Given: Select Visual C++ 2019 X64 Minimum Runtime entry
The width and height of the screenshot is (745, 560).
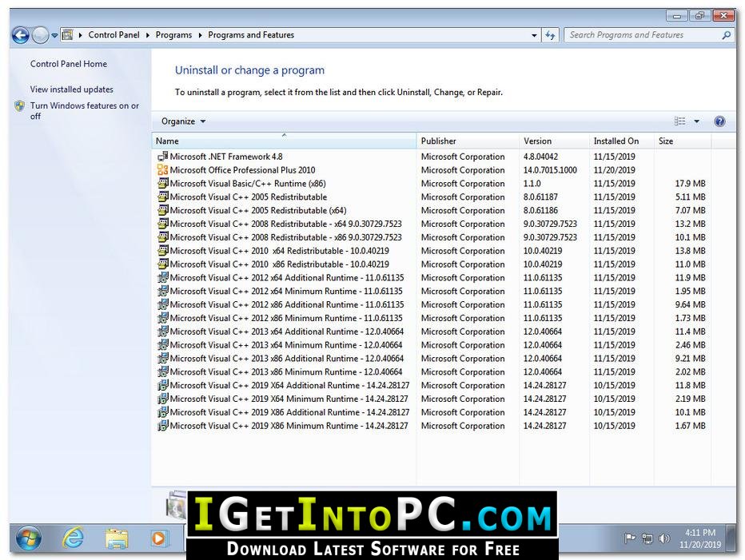Looking at the screenshot, I should point(289,399).
